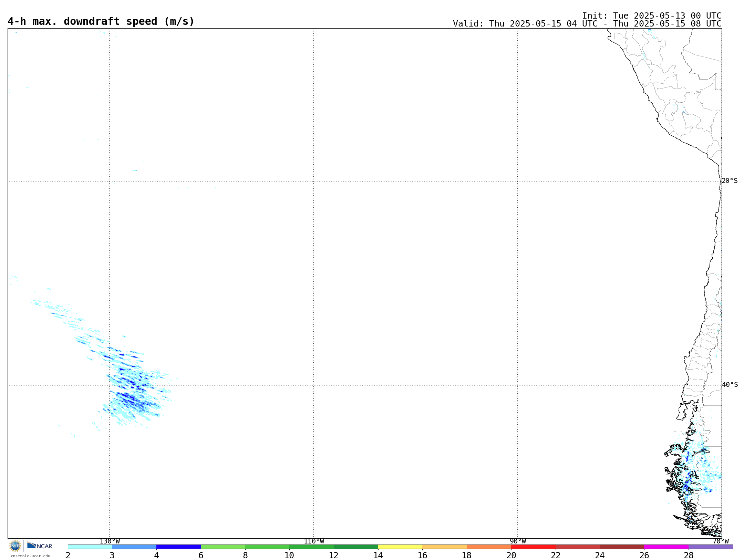This screenshot has height=560, width=744.
Task: Click the 90°W longitude label
Action: click(x=518, y=541)
